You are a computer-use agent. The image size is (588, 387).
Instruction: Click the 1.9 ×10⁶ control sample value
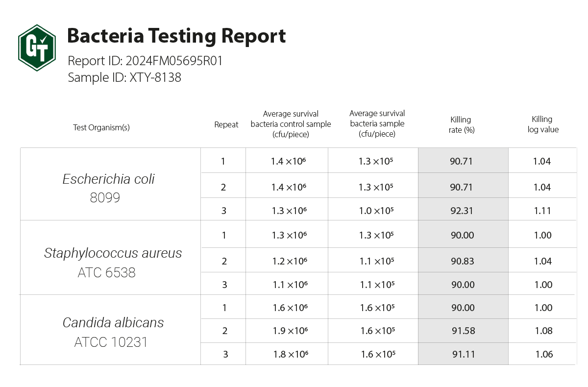click(290, 331)
